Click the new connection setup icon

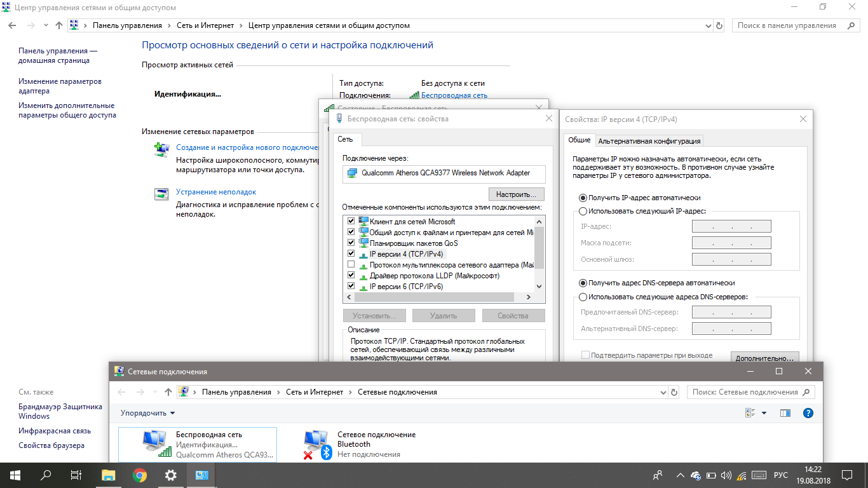coord(162,149)
